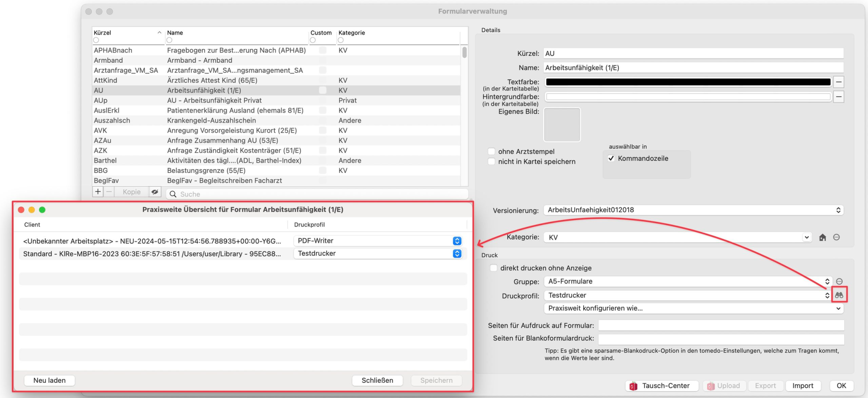Toggle Custom checkbox in the BBG row
Screen dimensions: 868x398
[x=323, y=170]
